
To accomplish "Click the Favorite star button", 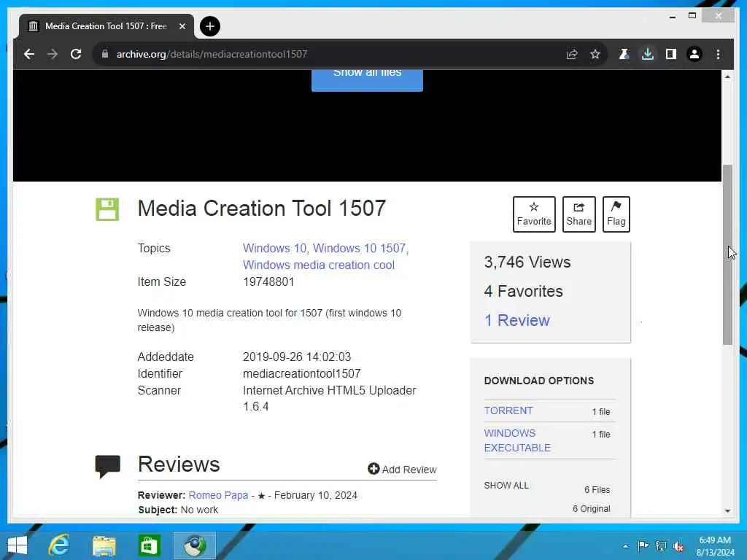I will pos(534,214).
